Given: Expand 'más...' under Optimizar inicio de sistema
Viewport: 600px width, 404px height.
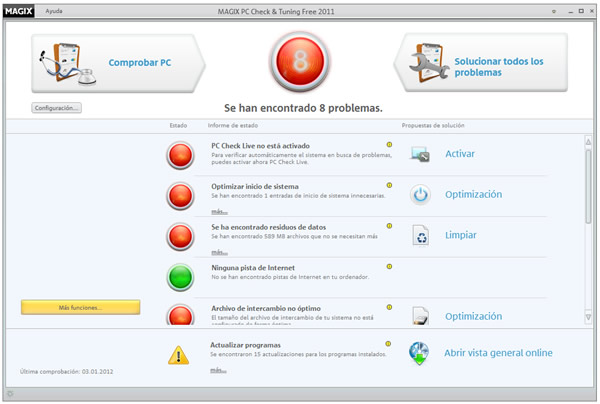Looking at the screenshot, I should click(219, 212).
